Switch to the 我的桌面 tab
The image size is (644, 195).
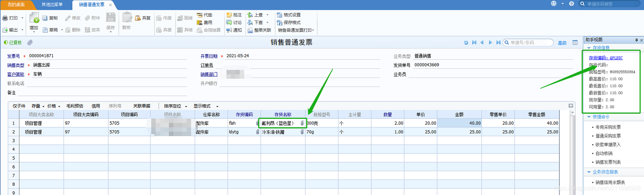point(16,4)
